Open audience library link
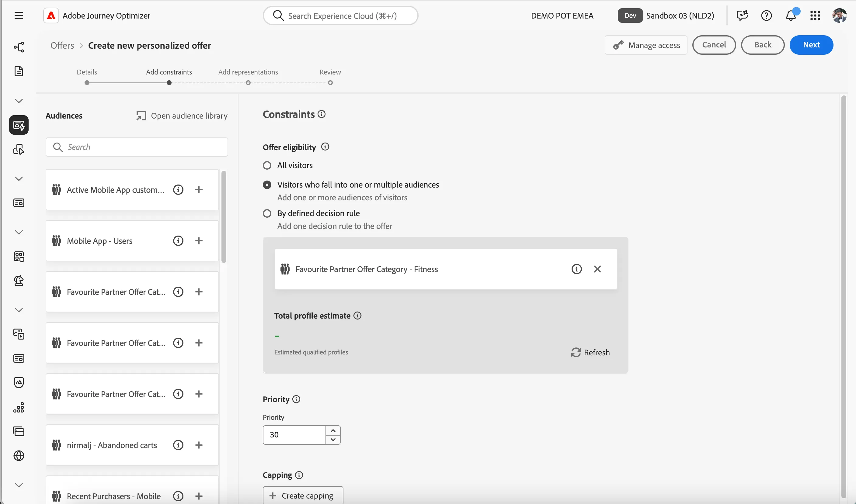The image size is (856, 504). (182, 116)
